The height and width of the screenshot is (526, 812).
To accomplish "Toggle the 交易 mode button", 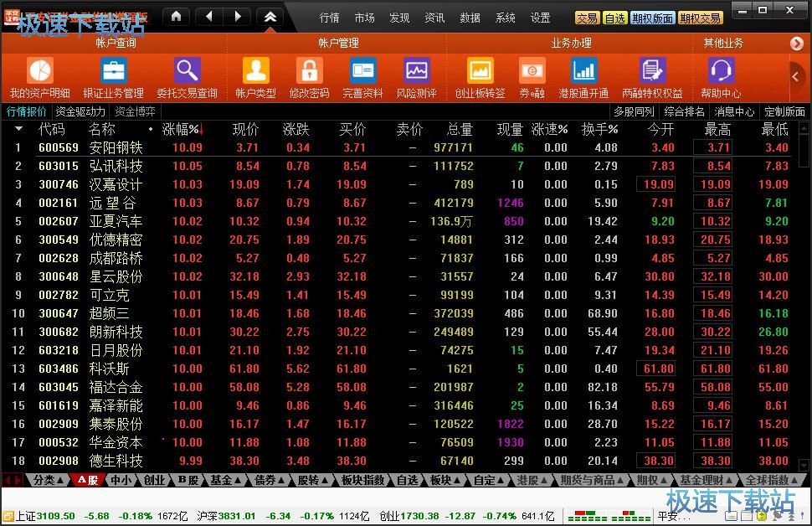I will pos(587,18).
